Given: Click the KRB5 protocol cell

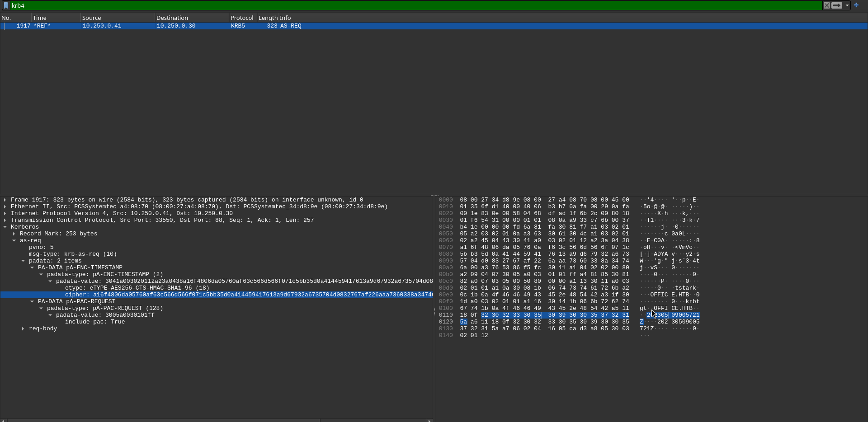Looking at the screenshot, I should pyautogui.click(x=238, y=26).
